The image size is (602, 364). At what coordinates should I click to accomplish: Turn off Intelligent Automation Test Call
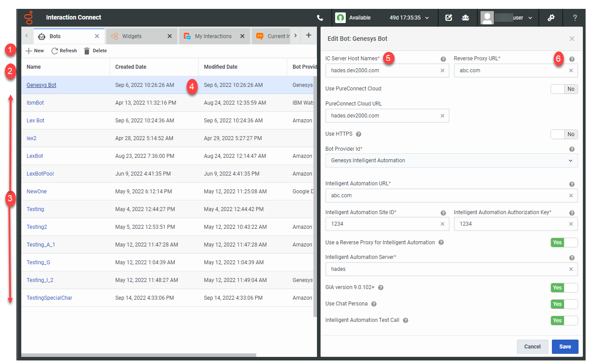click(x=564, y=321)
